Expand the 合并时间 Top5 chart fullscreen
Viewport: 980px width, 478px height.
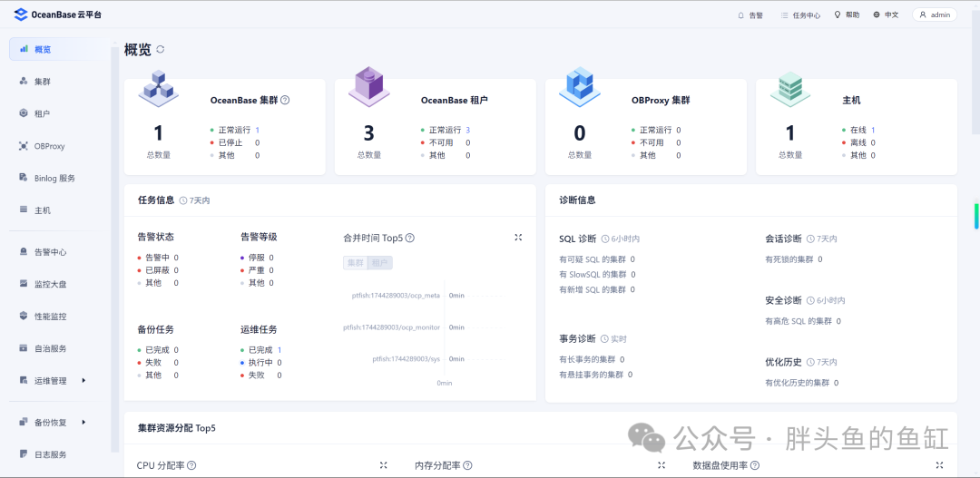(x=518, y=238)
